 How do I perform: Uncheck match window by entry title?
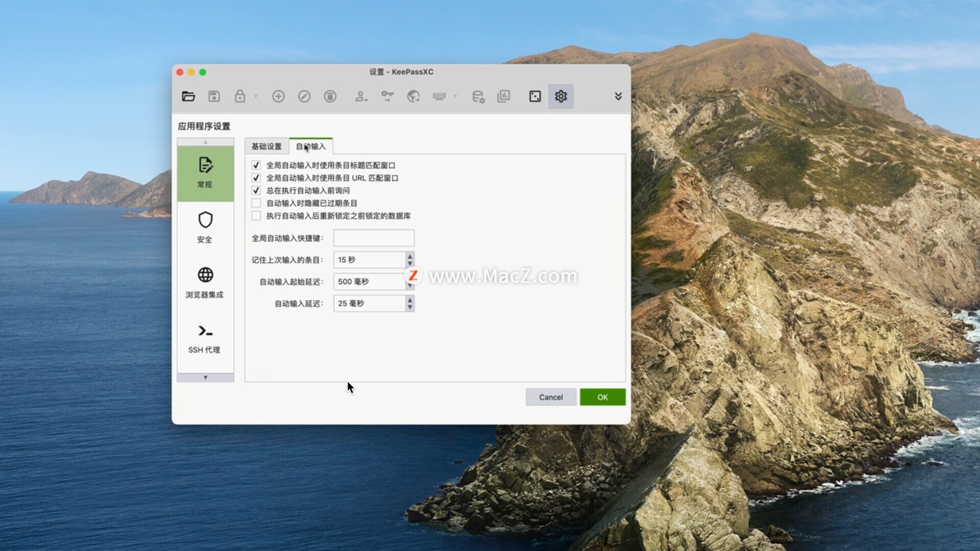tap(256, 165)
